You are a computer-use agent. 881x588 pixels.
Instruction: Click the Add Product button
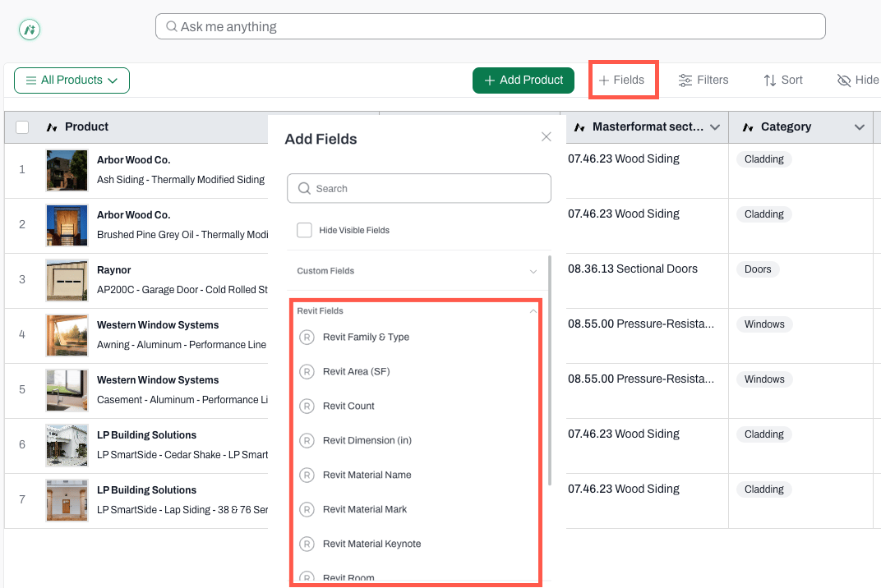click(523, 80)
